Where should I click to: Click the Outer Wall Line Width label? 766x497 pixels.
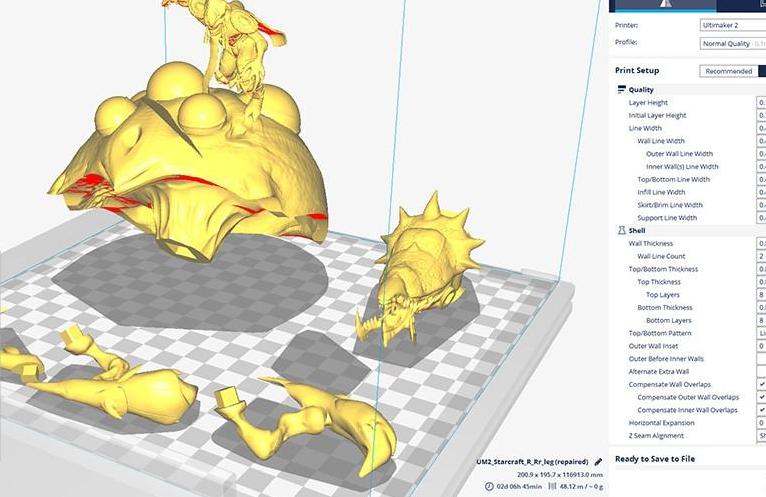pos(679,153)
